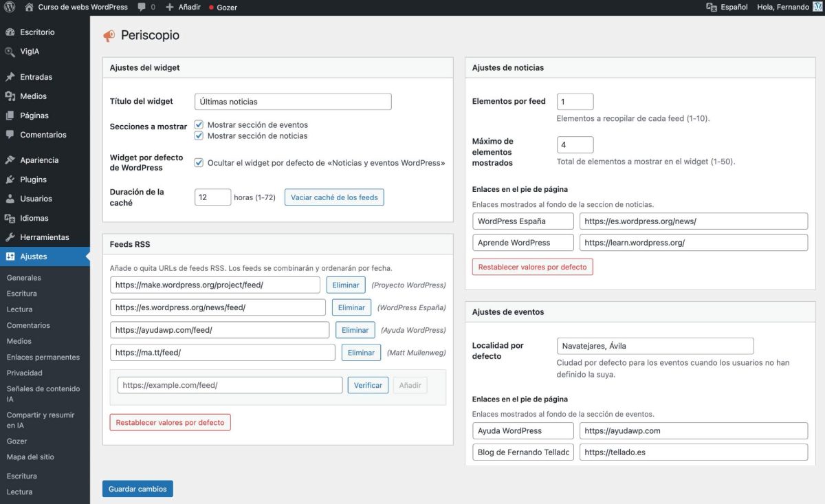Viewport: 825px width, 504px height.
Task: Open the first Lectura settings submenu item
Action: pyautogui.click(x=20, y=309)
